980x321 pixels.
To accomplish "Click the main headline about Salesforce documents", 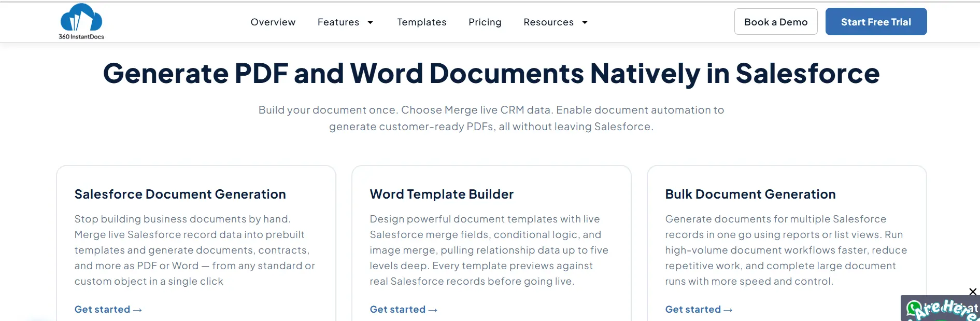I will coord(491,73).
